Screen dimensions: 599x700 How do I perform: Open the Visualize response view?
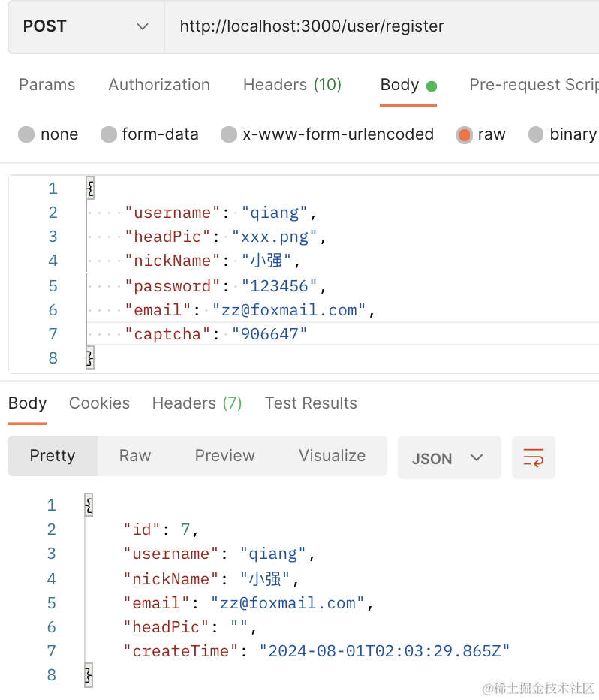(332, 456)
